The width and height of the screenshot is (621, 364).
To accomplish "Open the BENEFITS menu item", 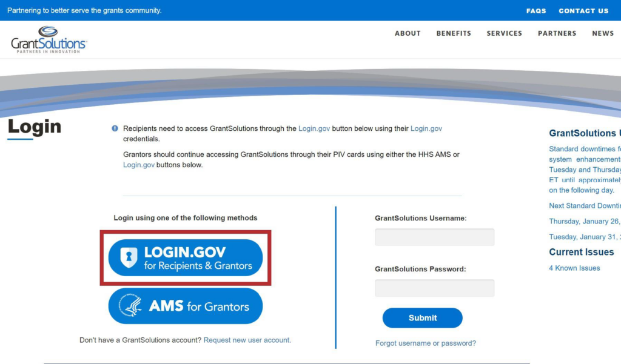I will pyautogui.click(x=454, y=33).
